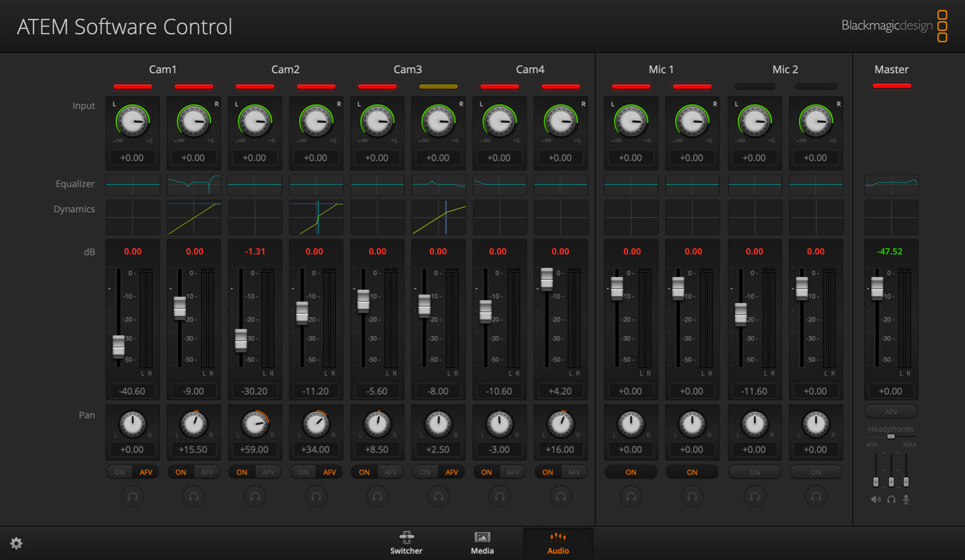Click the Blackmagicdesign logo
This screenshot has height=560, width=965.
point(894,26)
